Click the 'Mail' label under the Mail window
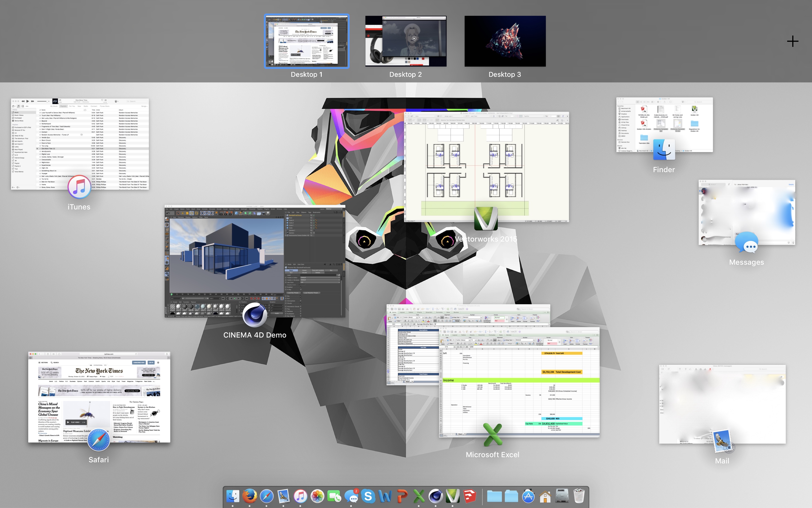The image size is (812, 508). (722, 461)
